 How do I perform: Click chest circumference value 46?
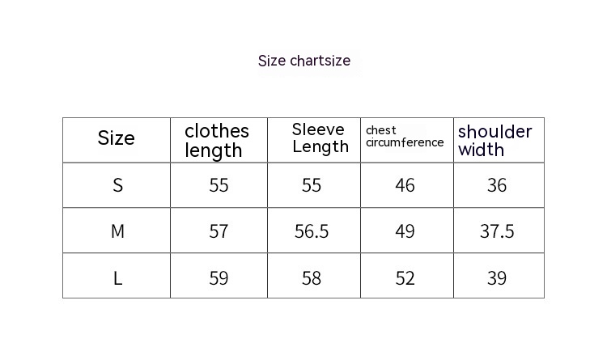[405, 185]
